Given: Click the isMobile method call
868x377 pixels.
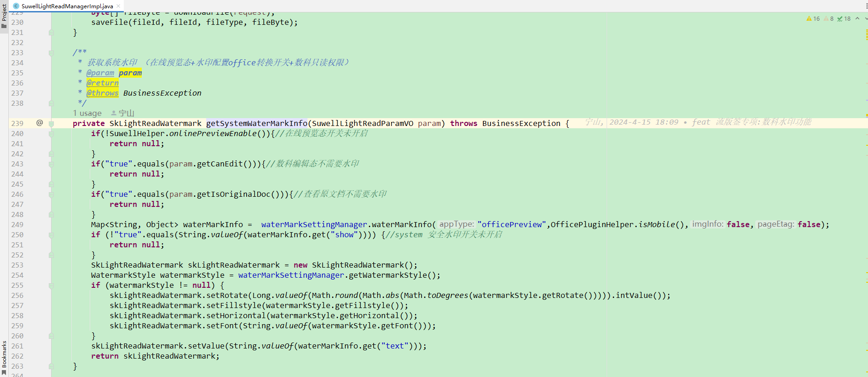Looking at the screenshot, I should pyautogui.click(x=656, y=224).
